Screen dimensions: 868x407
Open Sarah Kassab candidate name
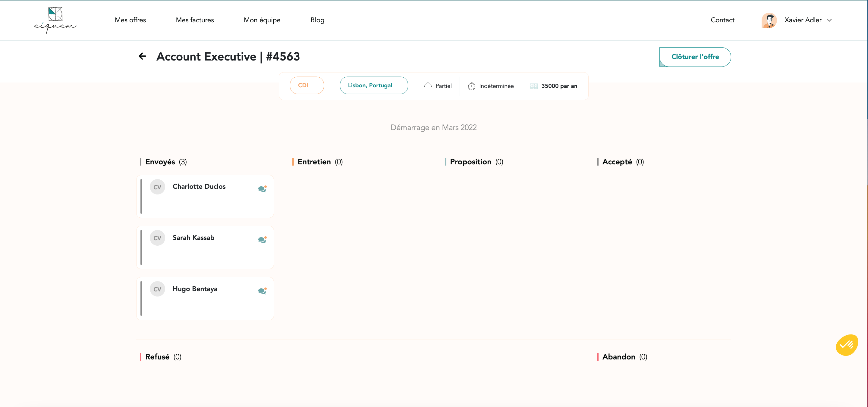coord(193,238)
